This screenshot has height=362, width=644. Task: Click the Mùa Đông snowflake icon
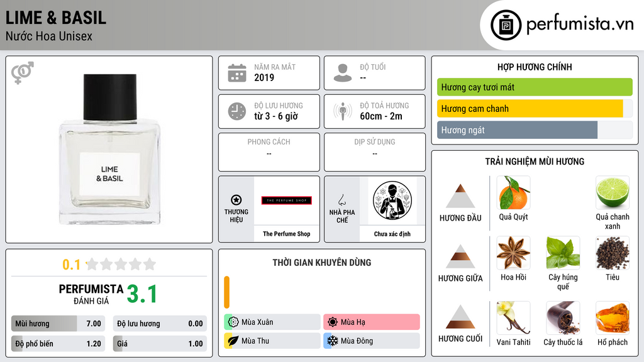point(333,341)
